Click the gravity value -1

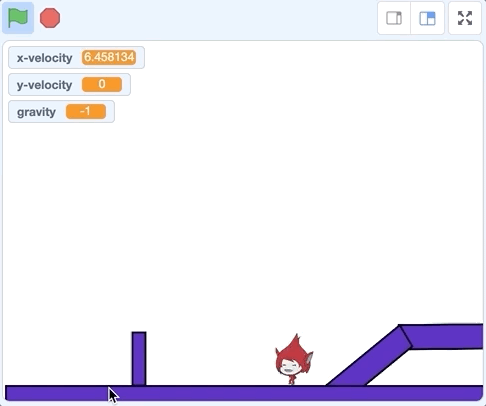pyautogui.click(x=86, y=111)
